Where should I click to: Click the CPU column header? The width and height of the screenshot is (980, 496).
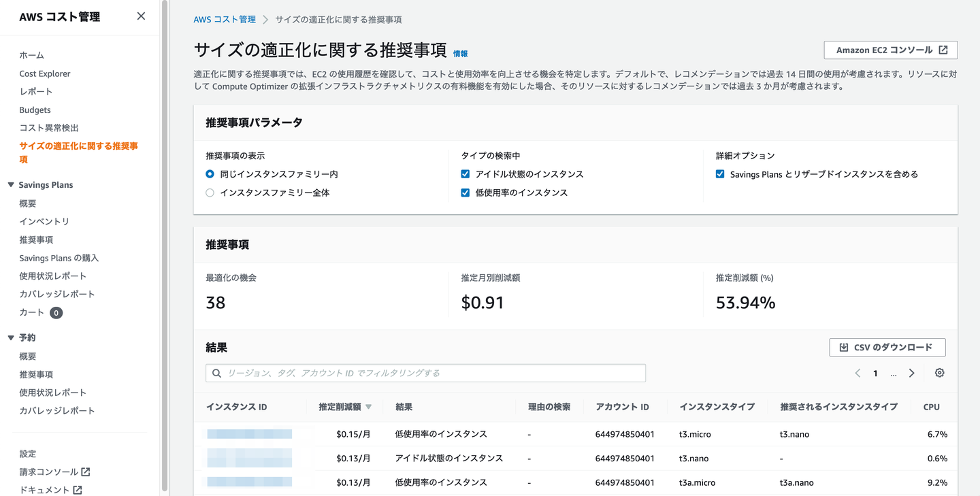[x=931, y=407]
